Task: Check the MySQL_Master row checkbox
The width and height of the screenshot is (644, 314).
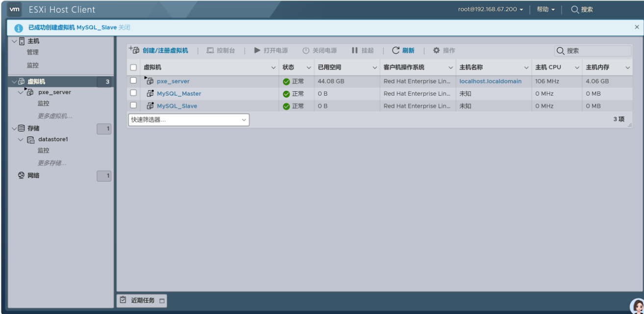Action: pyautogui.click(x=133, y=93)
